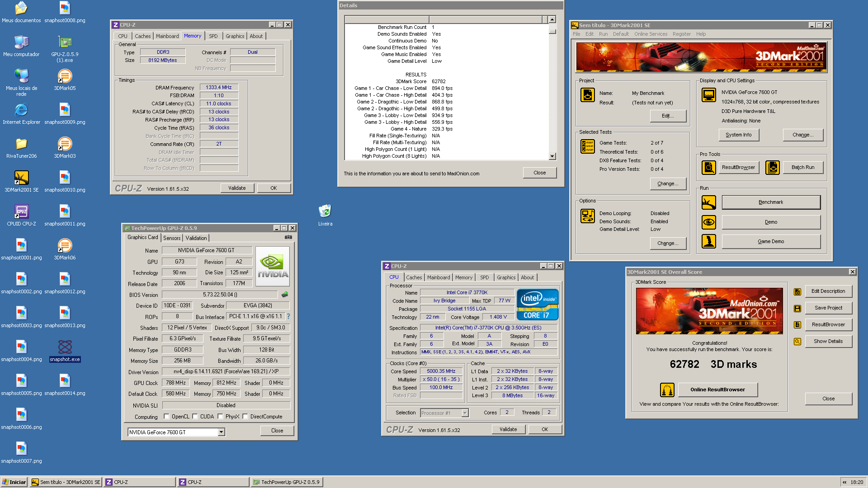Click the Edit... button in Project section

tap(668, 116)
